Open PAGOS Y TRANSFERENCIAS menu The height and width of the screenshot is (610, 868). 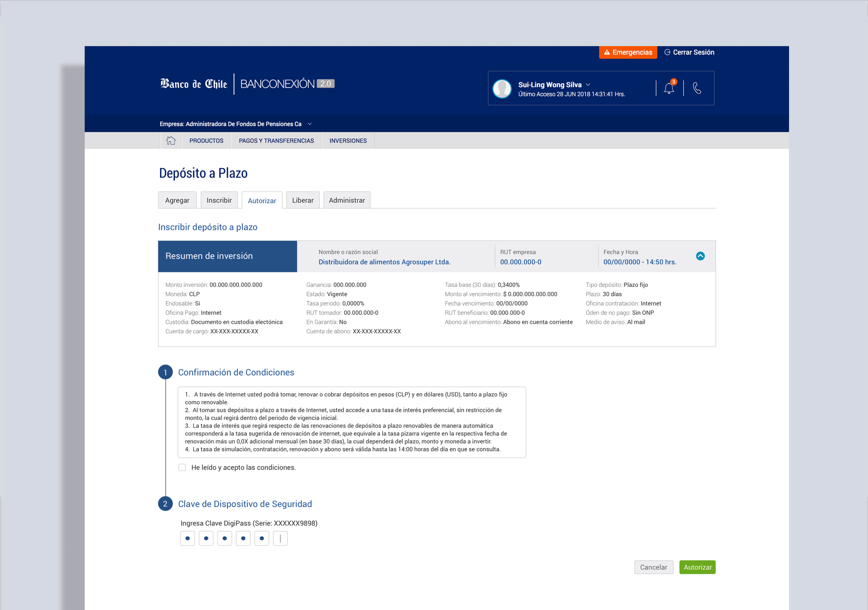(x=276, y=140)
